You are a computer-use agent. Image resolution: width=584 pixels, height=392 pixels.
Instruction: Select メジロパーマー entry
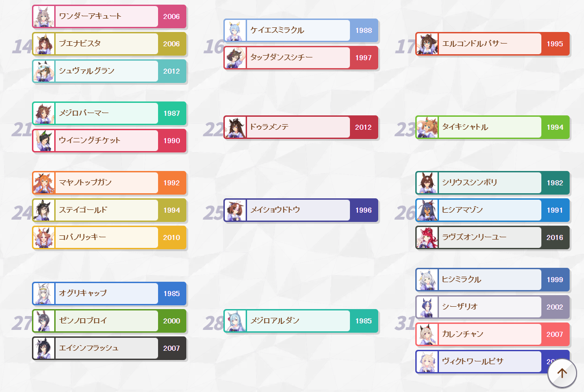[109, 113]
